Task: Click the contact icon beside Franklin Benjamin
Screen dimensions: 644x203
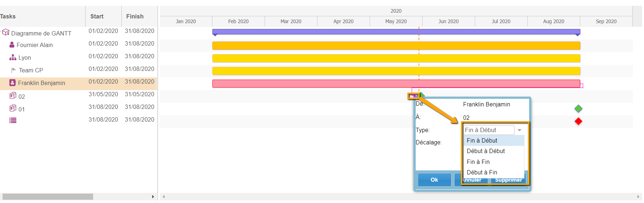Action: click(12, 83)
